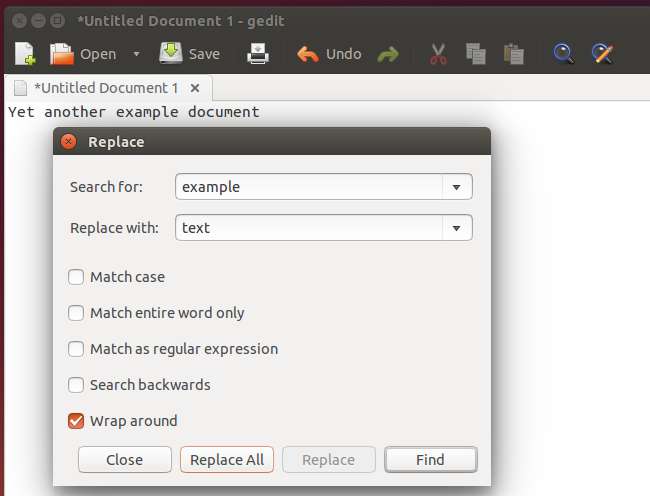Open Find with the magnifier icon
The image size is (650, 496).
(x=564, y=54)
